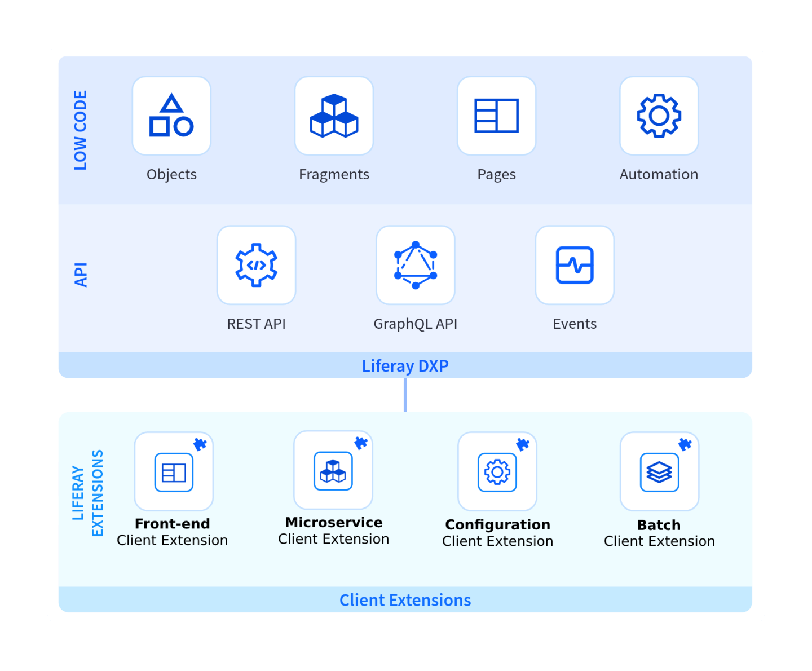Click the Front-end Client Extension icon
Viewport: 812px width, 671px height.
point(174,472)
